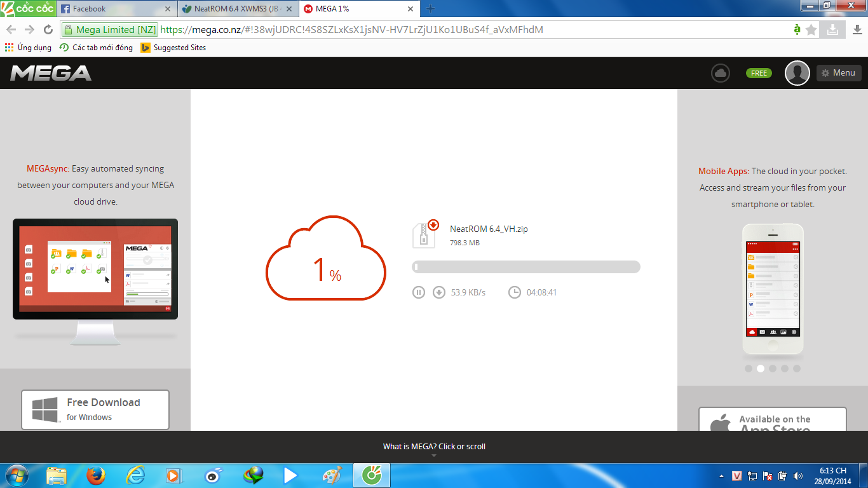The height and width of the screenshot is (488, 868).
Task: Open the browser downloads arrow icon
Action: pyautogui.click(x=857, y=29)
